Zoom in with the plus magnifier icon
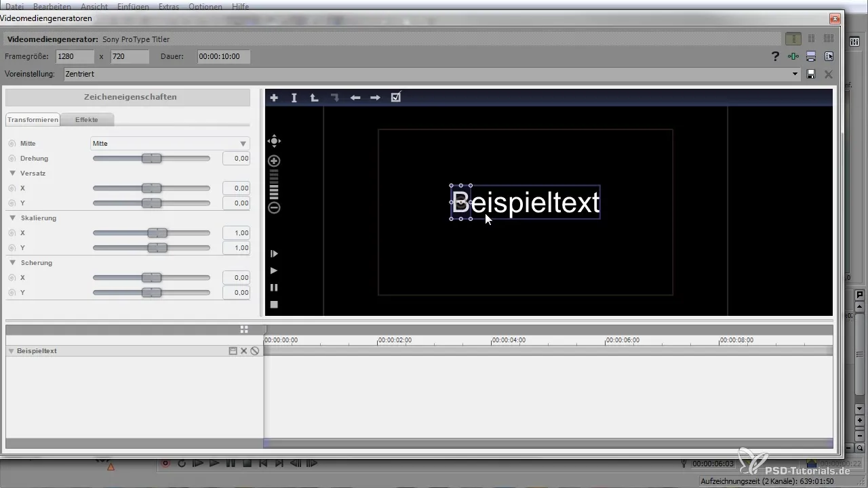This screenshot has height=488, width=868. (x=274, y=161)
